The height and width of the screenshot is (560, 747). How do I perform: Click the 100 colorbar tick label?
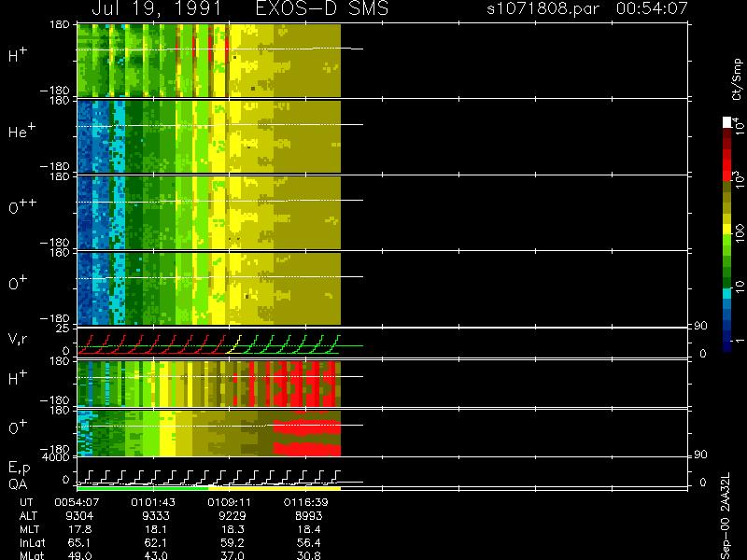point(739,234)
